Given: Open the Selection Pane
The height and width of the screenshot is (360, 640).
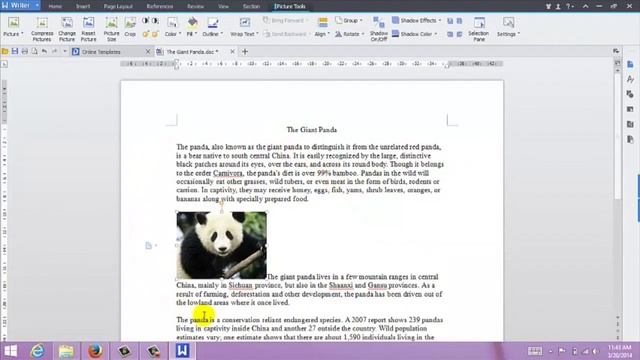Looking at the screenshot, I should [x=479, y=29].
